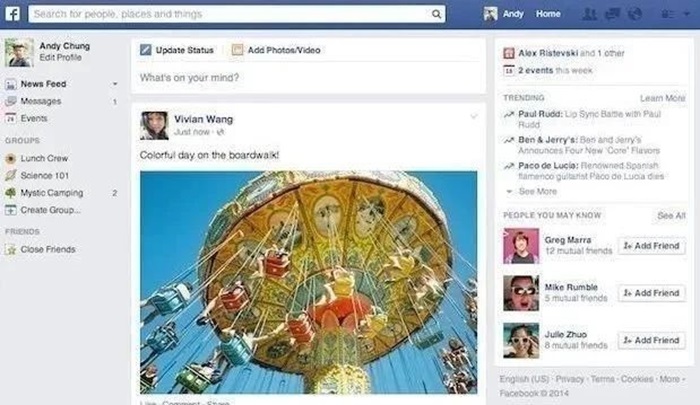This screenshot has height=405, width=700.
Task: Click the Facebook logo icon
Action: click(12, 13)
